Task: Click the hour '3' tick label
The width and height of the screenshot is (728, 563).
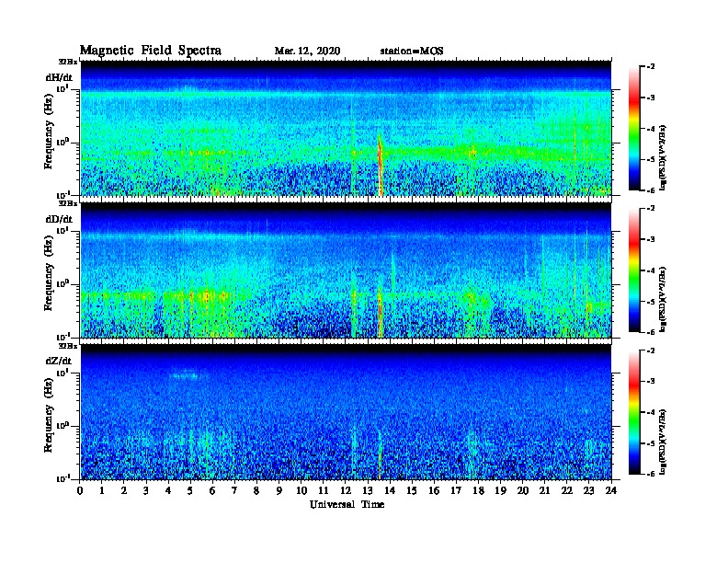Action: (146, 491)
